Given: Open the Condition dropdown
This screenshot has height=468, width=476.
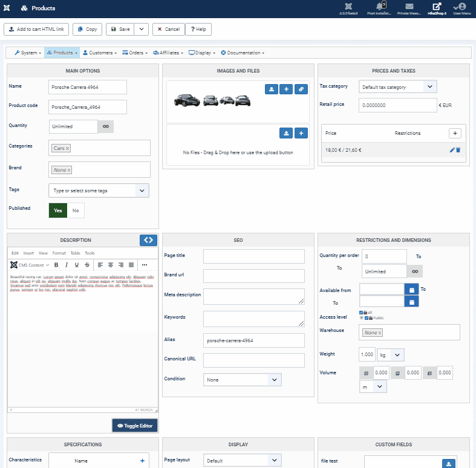Looking at the screenshot, I should 274,380.
